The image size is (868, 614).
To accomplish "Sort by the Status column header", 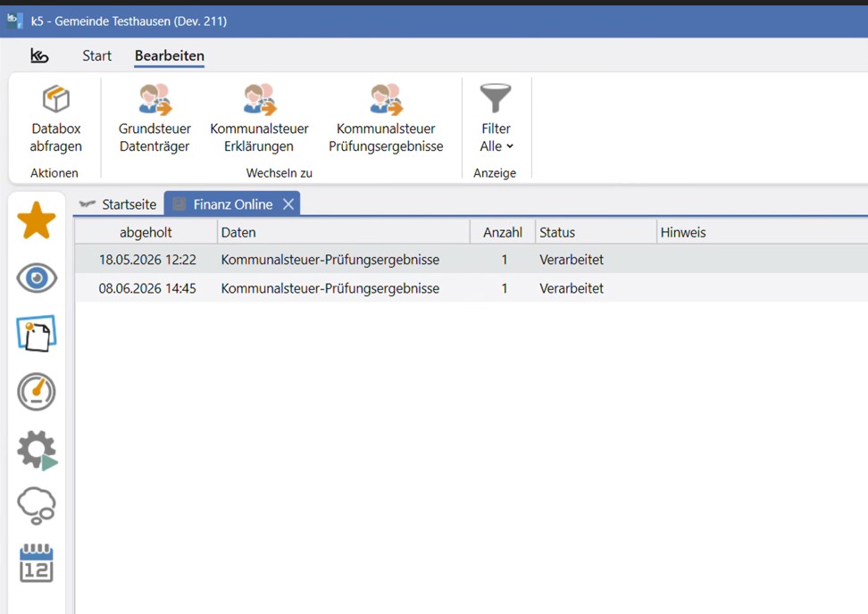I will 596,232.
